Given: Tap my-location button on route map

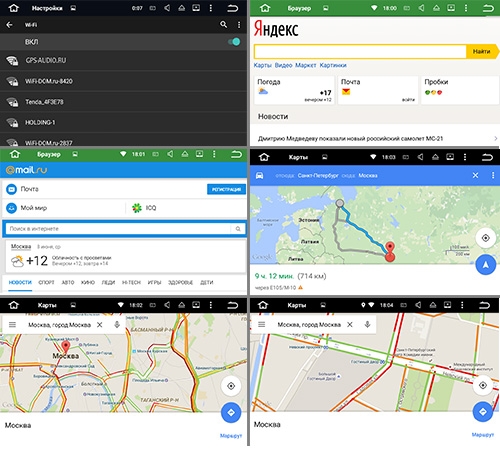Looking at the screenshot, I should (x=486, y=238).
